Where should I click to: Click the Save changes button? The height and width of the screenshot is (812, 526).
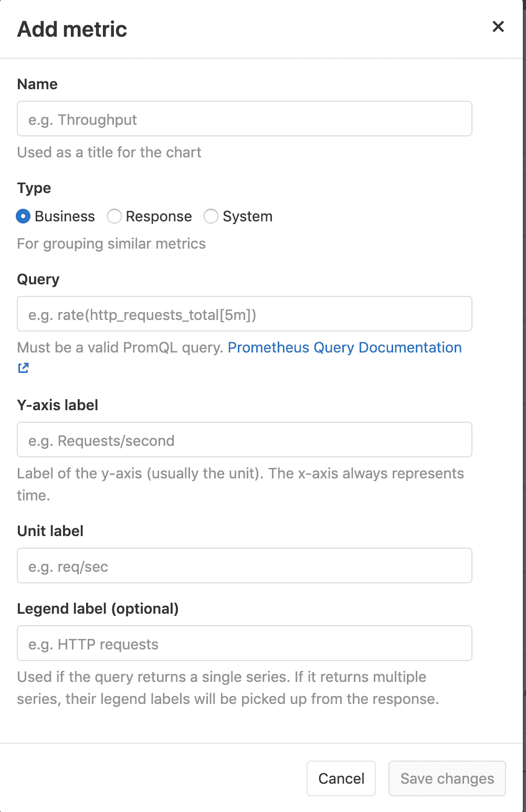point(447,778)
